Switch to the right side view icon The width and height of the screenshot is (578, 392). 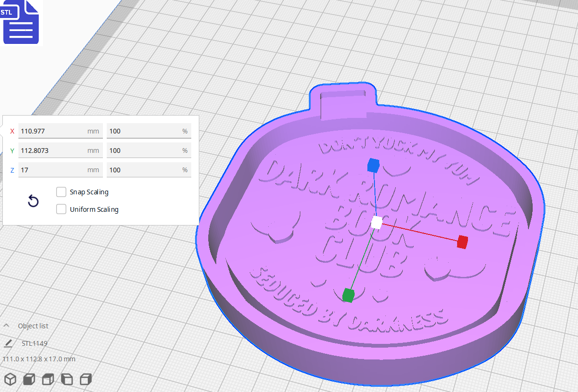pos(85,379)
